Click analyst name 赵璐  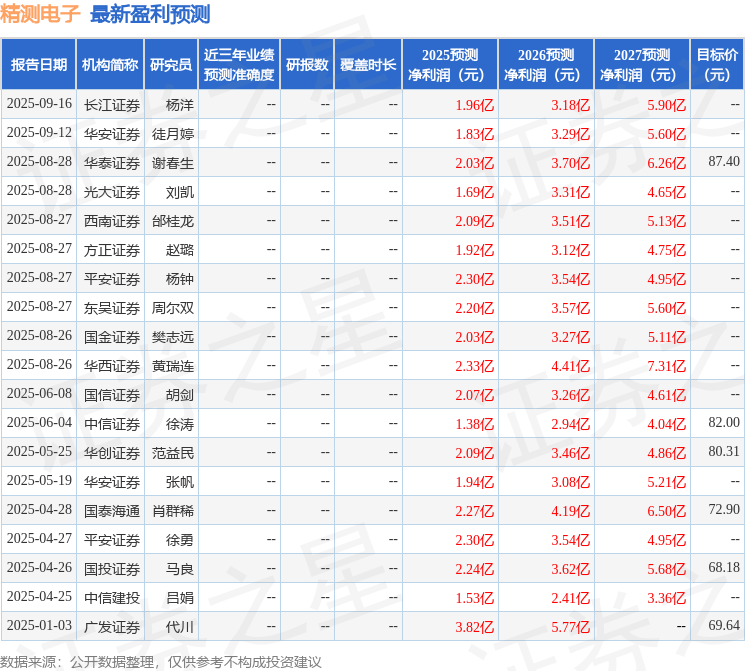pos(180,250)
